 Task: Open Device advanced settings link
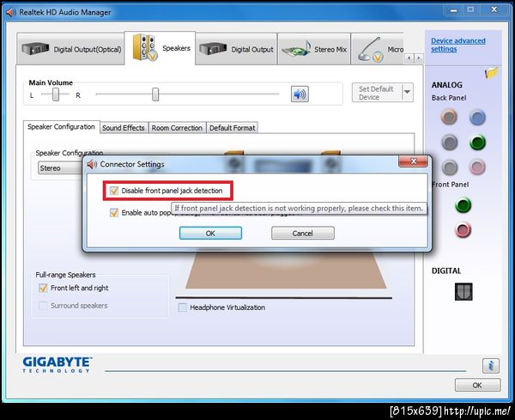point(458,45)
